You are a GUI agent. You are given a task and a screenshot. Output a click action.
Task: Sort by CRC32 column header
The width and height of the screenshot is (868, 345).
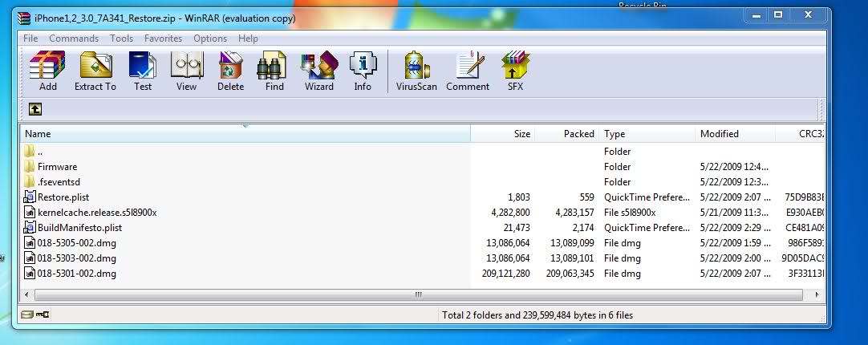[x=801, y=133]
